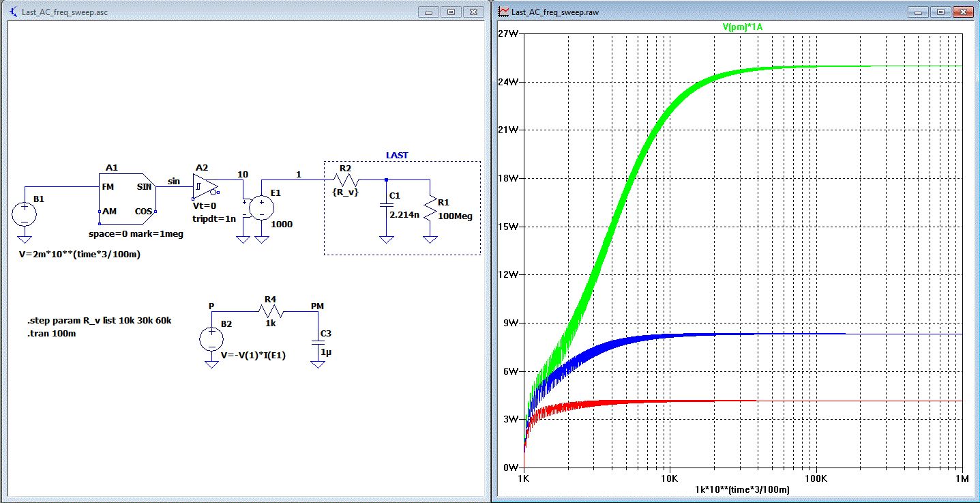Maximize the Last_AC_freq_sweep.asc schematic window
The image size is (980, 503).
pos(451,12)
